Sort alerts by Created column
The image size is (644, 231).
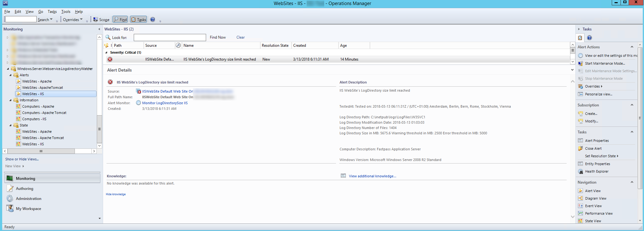315,46
